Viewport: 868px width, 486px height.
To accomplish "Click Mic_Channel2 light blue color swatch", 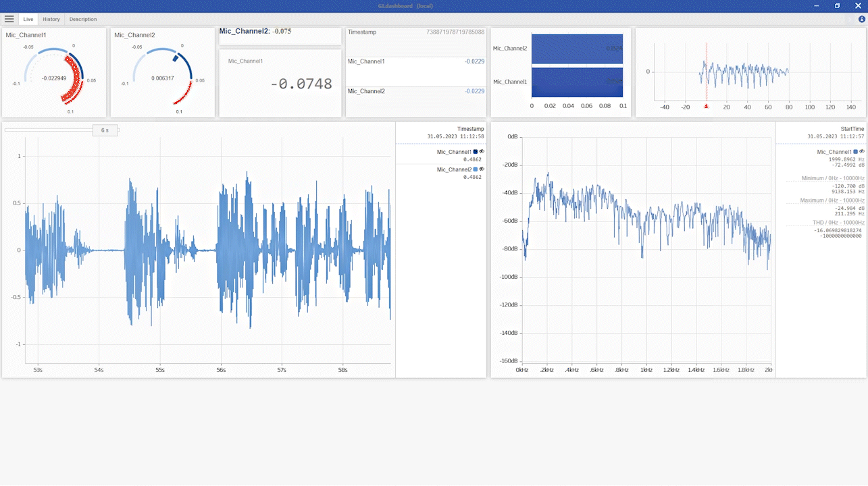I will pyautogui.click(x=476, y=169).
